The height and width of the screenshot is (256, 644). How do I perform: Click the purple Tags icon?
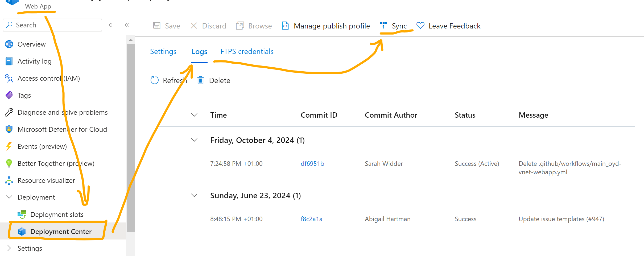(x=9, y=95)
